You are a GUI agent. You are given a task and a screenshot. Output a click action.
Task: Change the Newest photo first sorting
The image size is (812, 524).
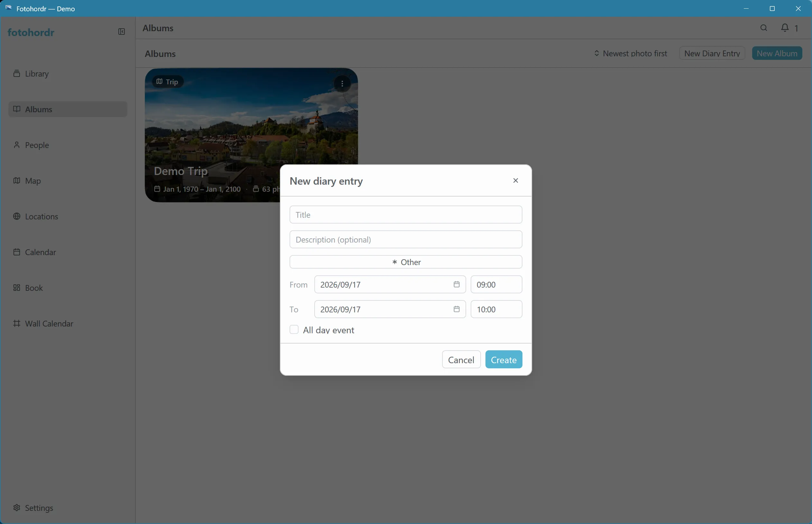pyautogui.click(x=630, y=53)
